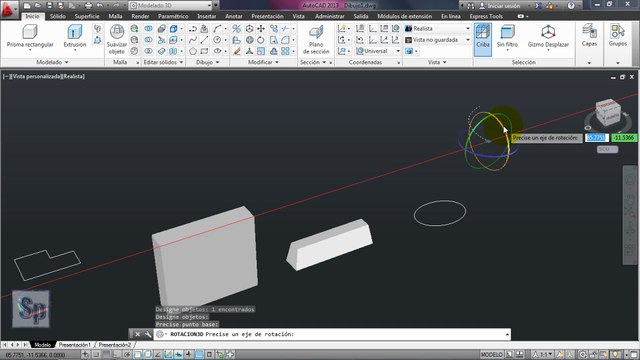640x360 pixels.
Task: Click the green -11.5366 dynamic input field
Action: click(624, 138)
